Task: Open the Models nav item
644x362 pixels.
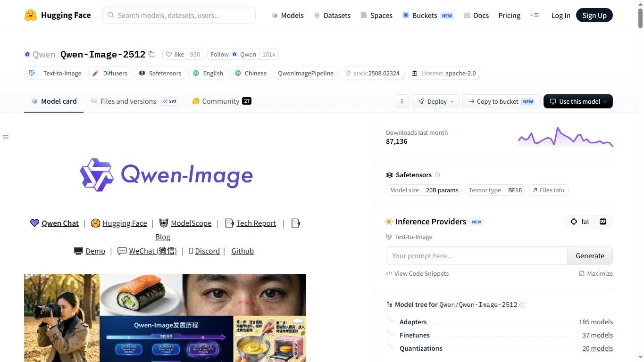Action: [x=287, y=15]
